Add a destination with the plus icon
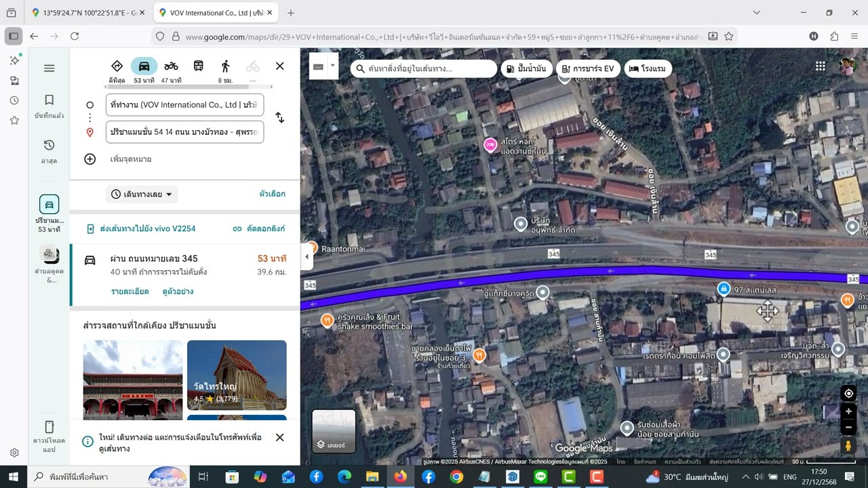The image size is (868, 488). [90, 159]
